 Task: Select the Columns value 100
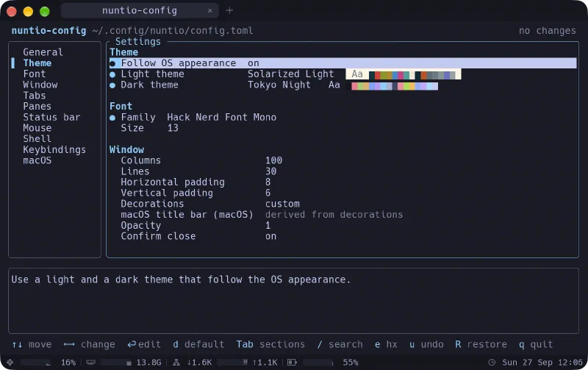pos(273,160)
